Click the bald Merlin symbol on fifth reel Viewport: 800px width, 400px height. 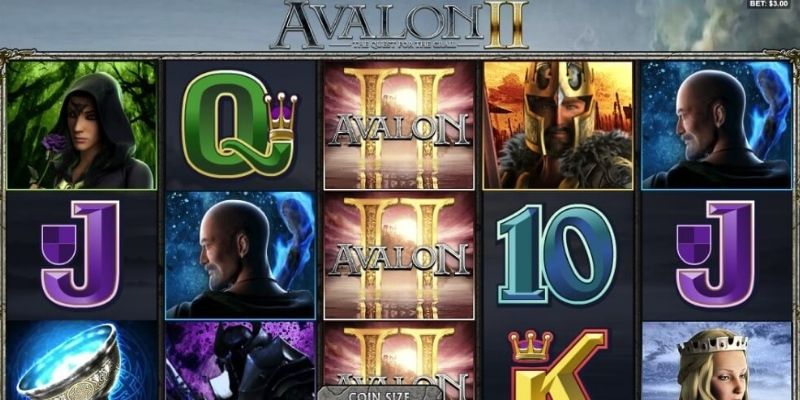pos(716,126)
